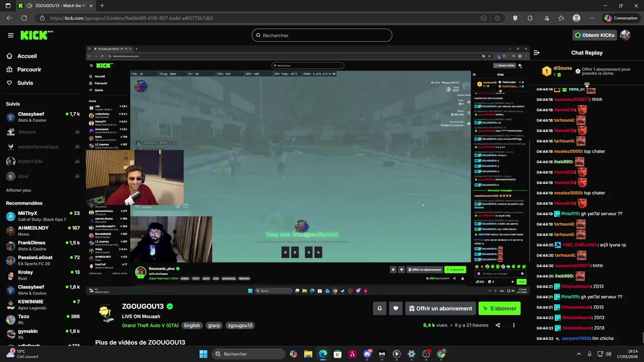Click the browser address bar URL
This screenshot has height=362, width=644.
131,18
